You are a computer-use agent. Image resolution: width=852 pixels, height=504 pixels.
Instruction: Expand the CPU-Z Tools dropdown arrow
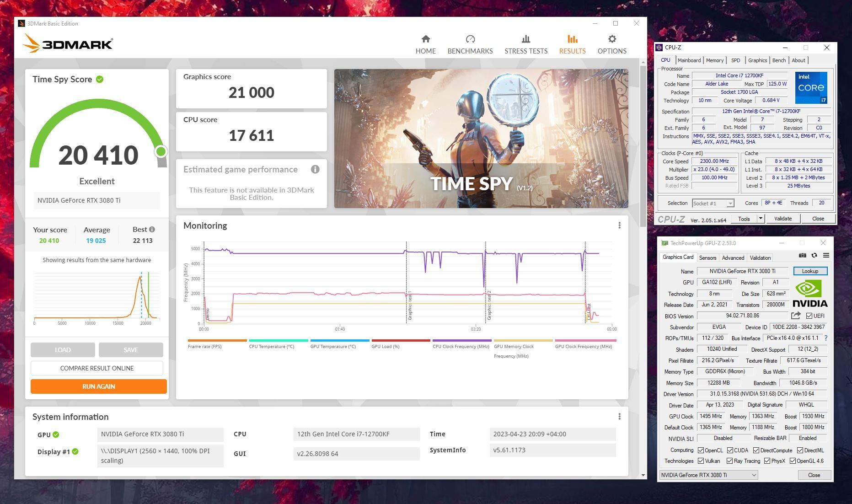(x=761, y=219)
